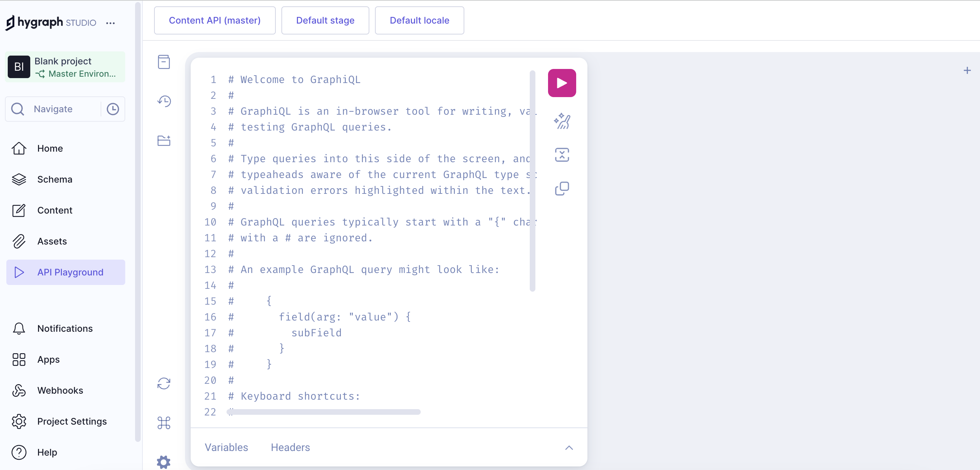Click the re-fetch schema refresh icon
Screen dimensions: 980x470
164,383
